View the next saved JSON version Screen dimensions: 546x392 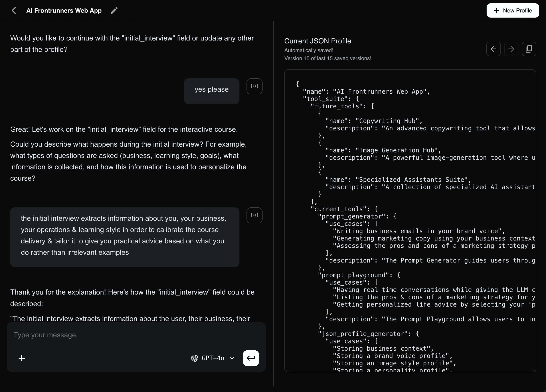(x=511, y=49)
